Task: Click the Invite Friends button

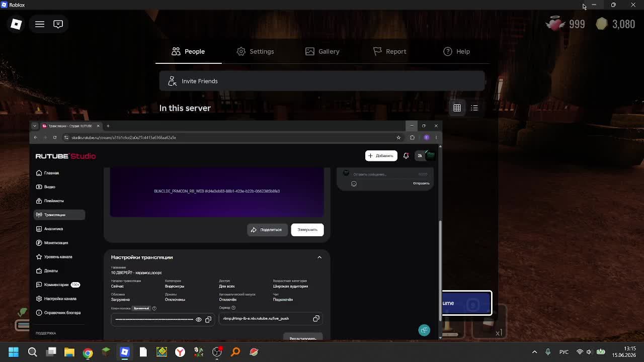Action: [x=322, y=81]
